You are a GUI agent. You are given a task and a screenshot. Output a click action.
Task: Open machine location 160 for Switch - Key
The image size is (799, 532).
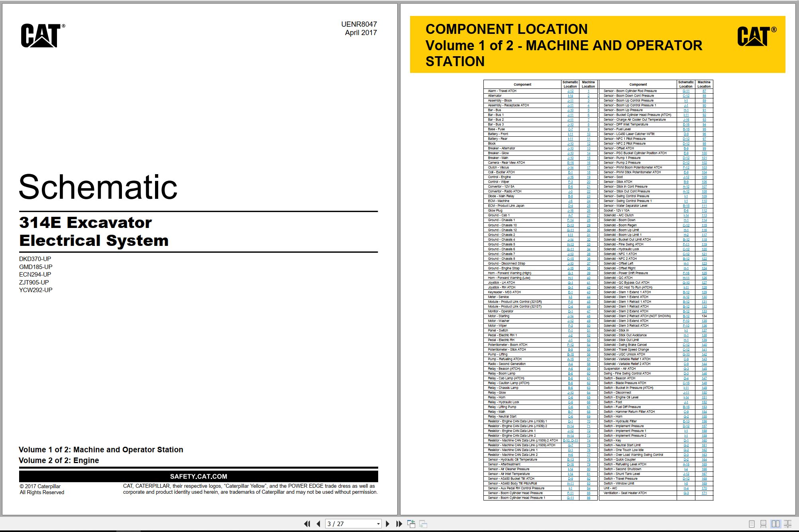704,440
